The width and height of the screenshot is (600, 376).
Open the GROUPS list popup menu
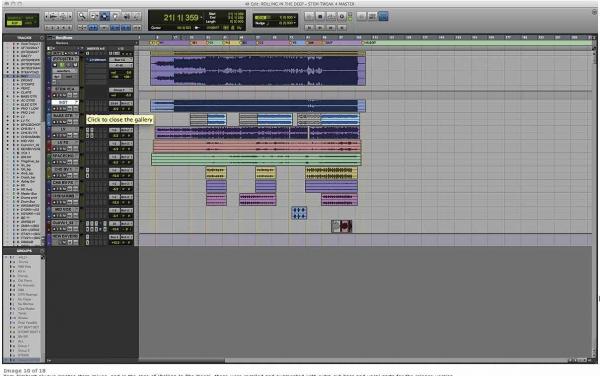[42, 251]
